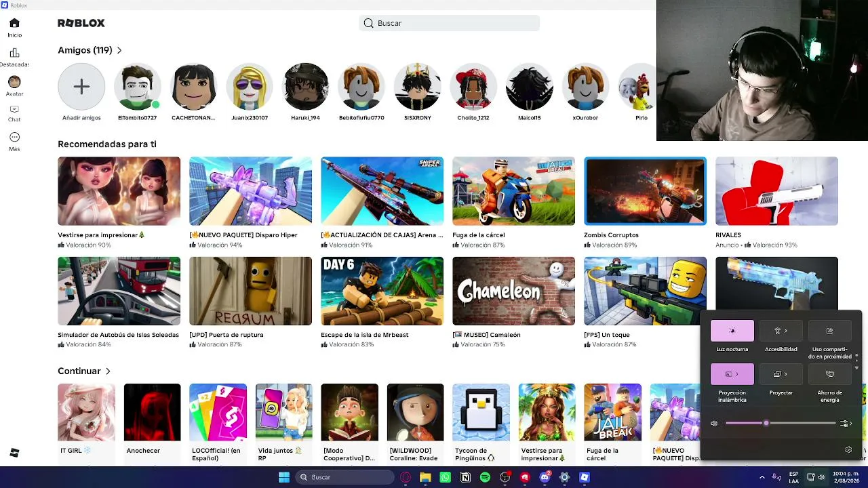
Task: Open WhatsApp from the taskbar
Action: click(x=445, y=477)
